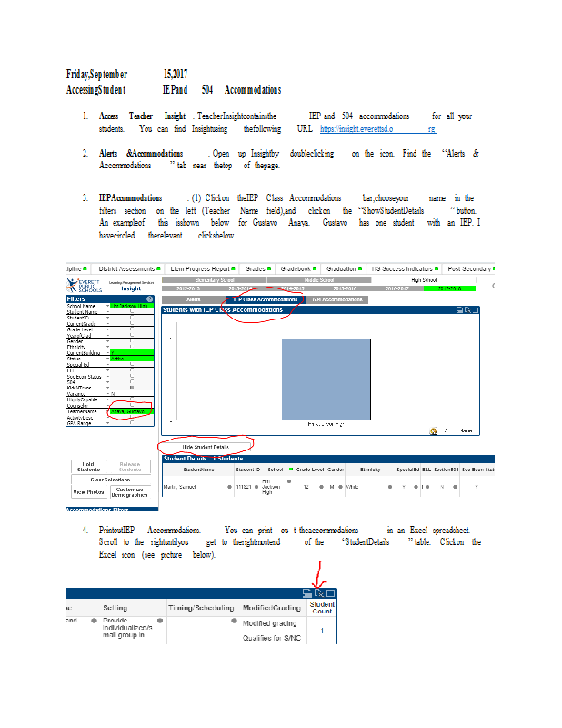Click the Release Students button

[129, 467]
